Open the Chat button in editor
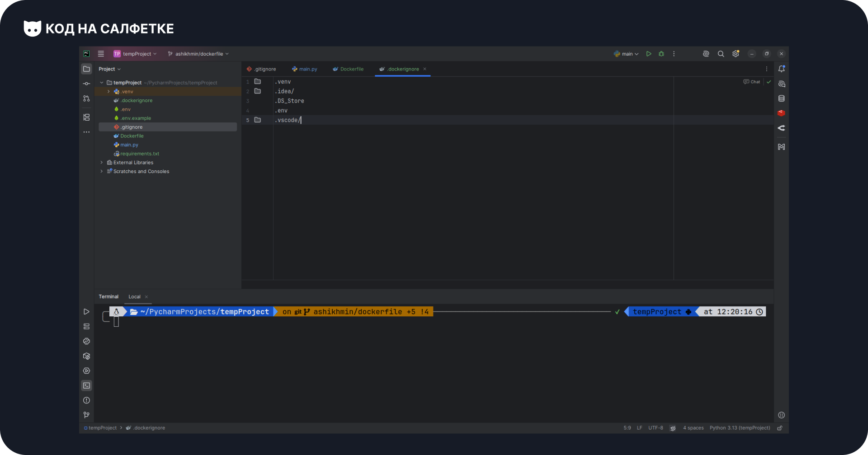The image size is (868, 455). pos(752,82)
